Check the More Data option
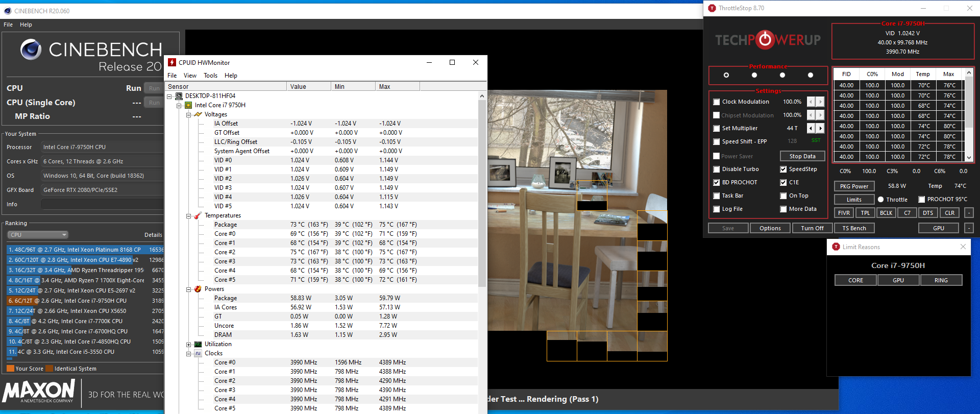The height and width of the screenshot is (414, 980). tap(783, 209)
